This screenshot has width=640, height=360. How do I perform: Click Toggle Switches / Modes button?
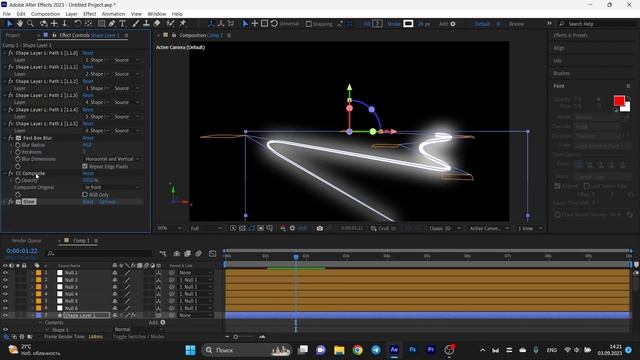click(x=138, y=337)
